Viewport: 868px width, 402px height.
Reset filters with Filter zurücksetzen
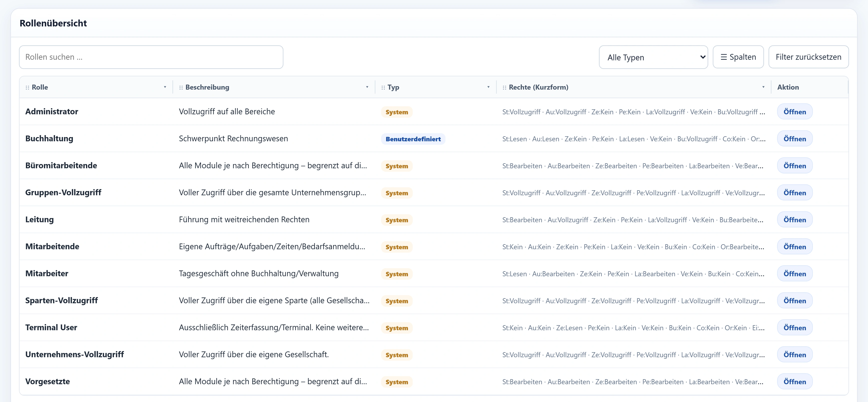point(808,57)
